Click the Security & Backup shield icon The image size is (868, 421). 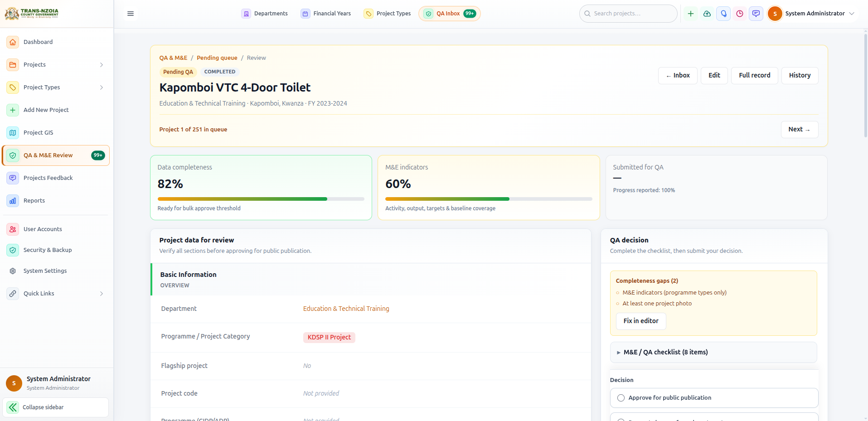click(x=13, y=250)
